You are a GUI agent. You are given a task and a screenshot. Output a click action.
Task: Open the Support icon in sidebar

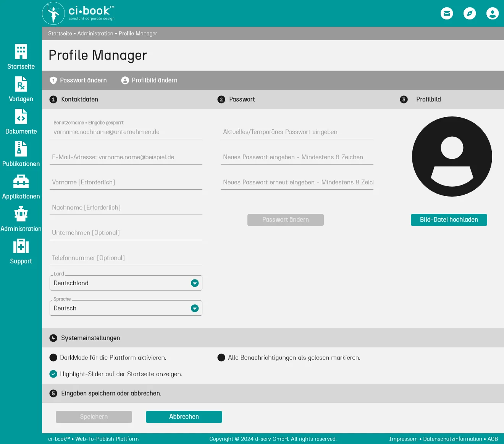21,247
